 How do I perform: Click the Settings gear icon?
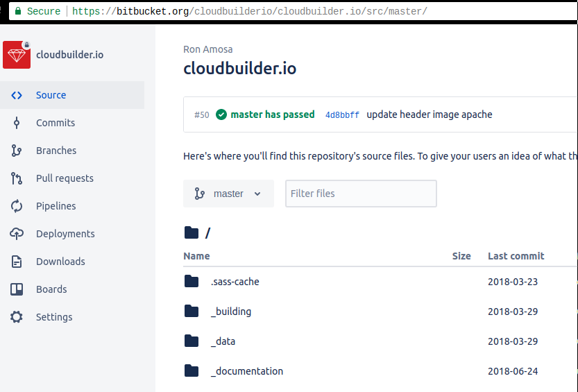point(17,317)
